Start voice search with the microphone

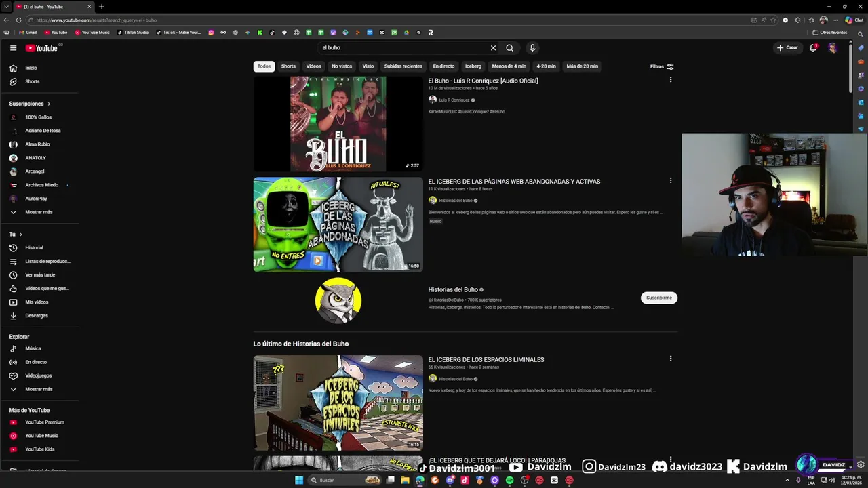click(532, 48)
